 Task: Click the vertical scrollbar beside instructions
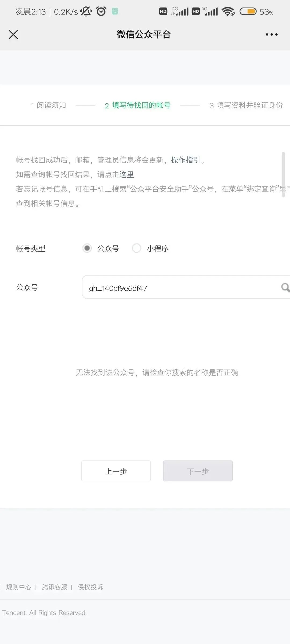point(283,175)
